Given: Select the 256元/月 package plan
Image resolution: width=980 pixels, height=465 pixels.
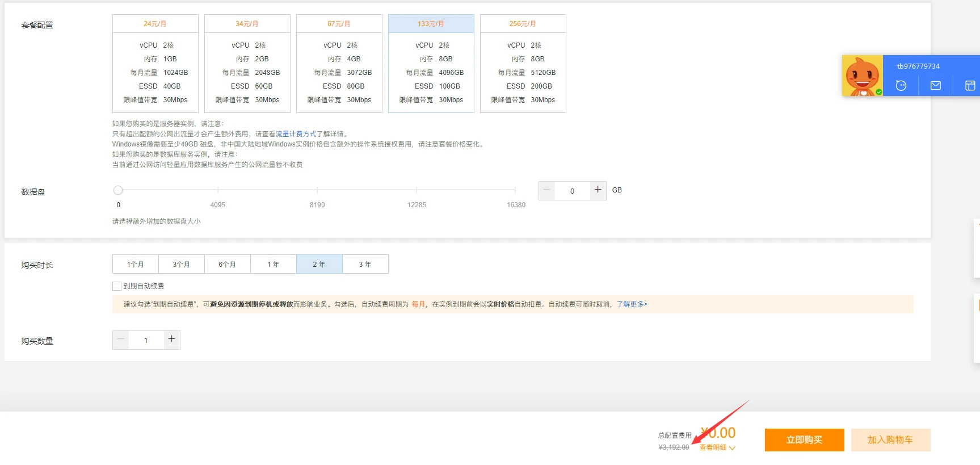Looking at the screenshot, I should pos(523,64).
